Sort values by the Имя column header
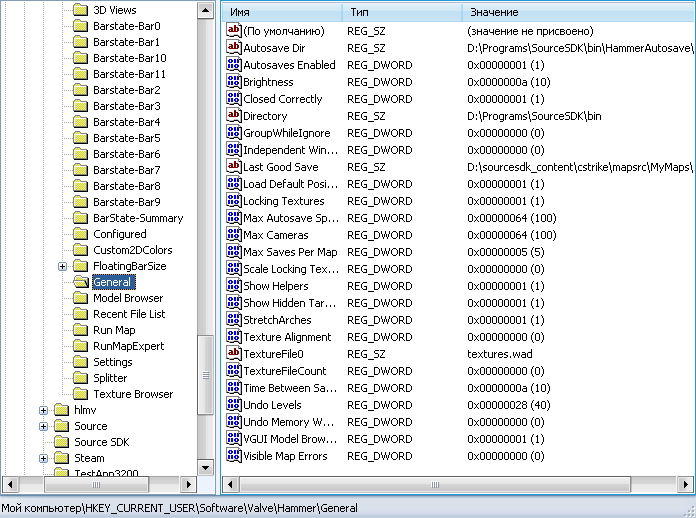The height and width of the screenshot is (518, 696). pyautogui.click(x=281, y=12)
